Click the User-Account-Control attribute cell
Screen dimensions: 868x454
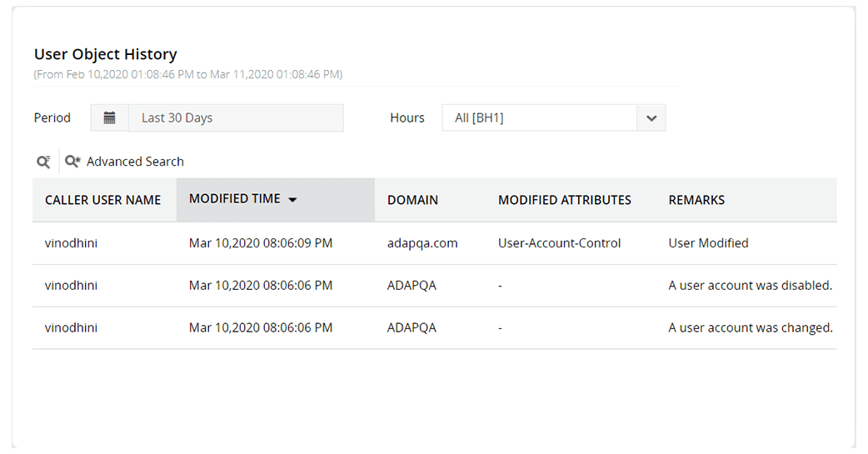coord(559,243)
